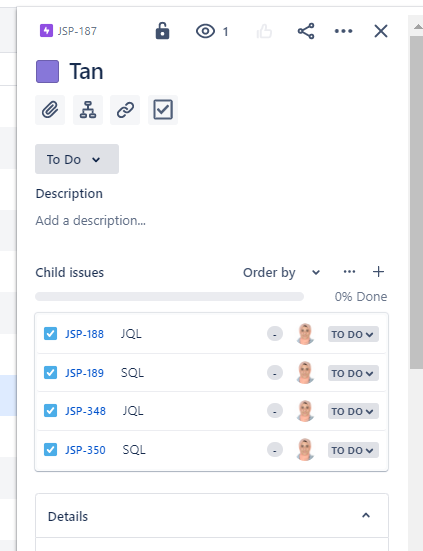Click the child issues progress bar
The width and height of the screenshot is (423, 551).
pyautogui.click(x=169, y=297)
